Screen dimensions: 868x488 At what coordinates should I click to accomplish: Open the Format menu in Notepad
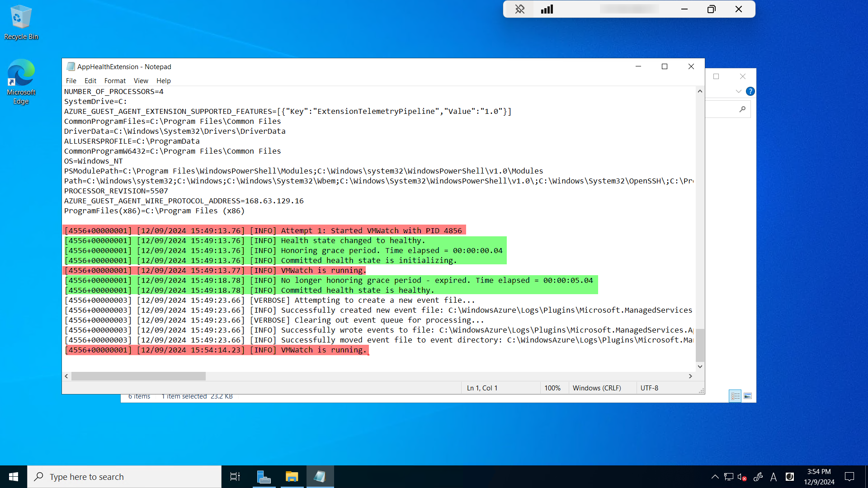(115, 81)
